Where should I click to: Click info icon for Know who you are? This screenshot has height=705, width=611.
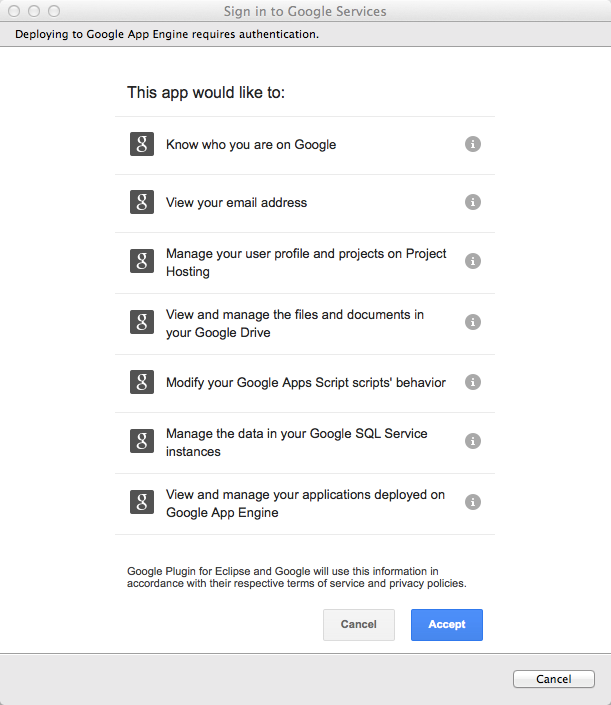click(x=473, y=144)
